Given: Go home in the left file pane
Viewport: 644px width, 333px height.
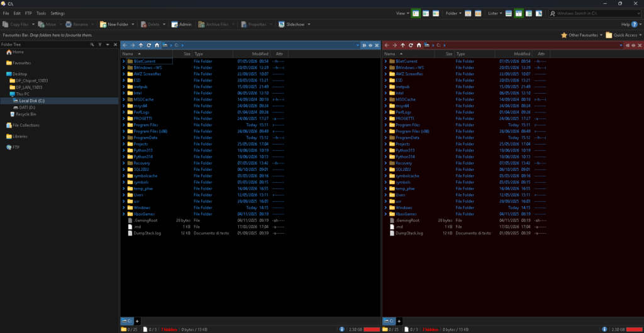Looking at the screenshot, I should [x=157, y=45].
